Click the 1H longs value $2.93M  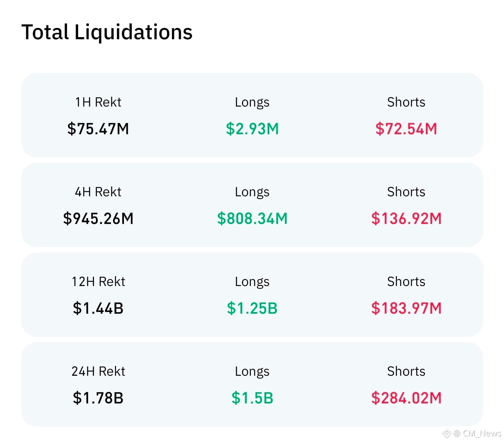(x=252, y=129)
